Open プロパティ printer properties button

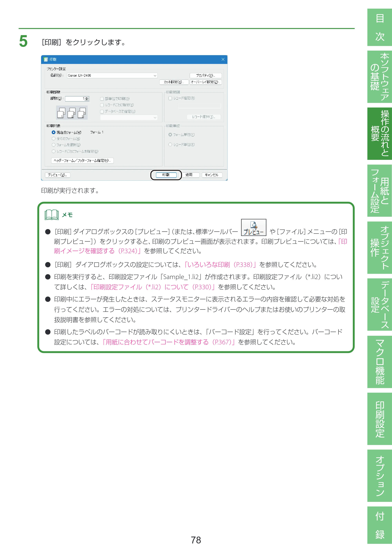point(206,76)
